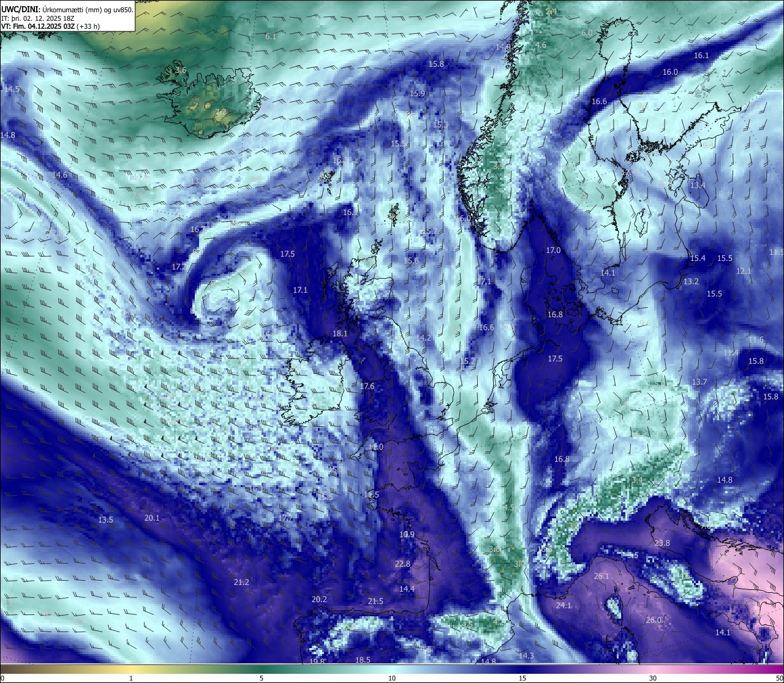
Task: Select the 1 label on the color scale
Action: coord(131,678)
